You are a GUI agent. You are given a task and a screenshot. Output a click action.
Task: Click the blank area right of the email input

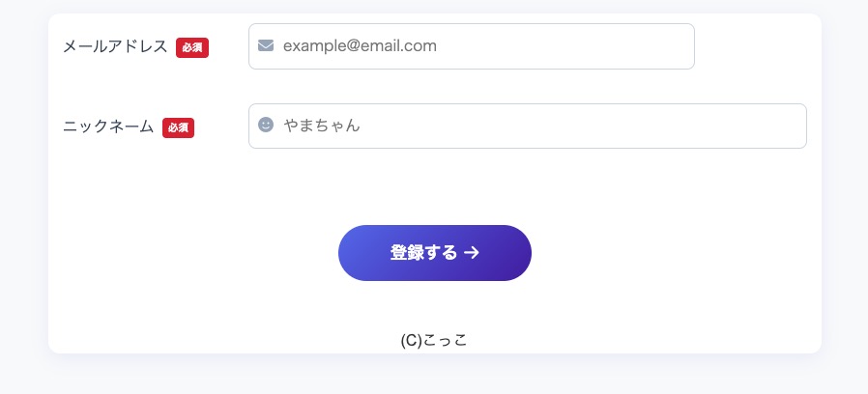point(754,46)
